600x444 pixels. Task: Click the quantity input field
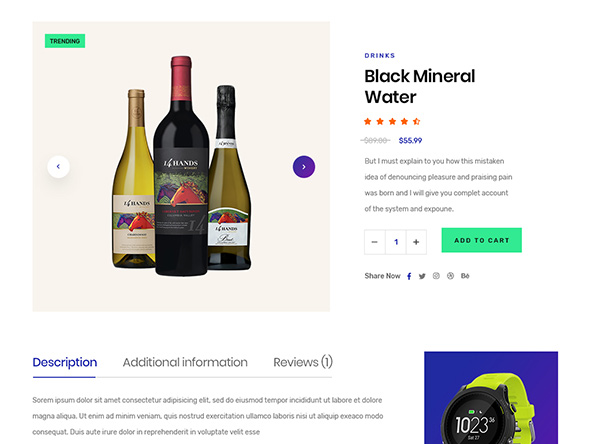coord(396,241)
